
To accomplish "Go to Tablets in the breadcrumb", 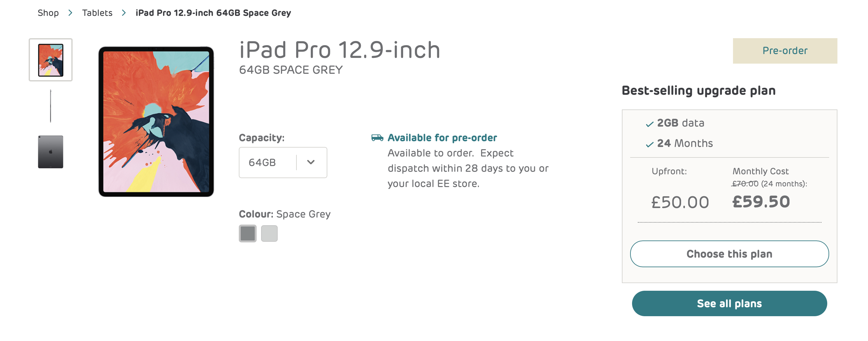I will coord(97,13).
